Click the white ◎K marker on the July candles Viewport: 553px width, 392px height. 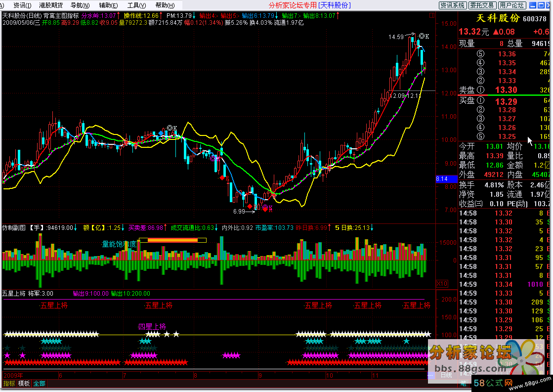(172, 128)
